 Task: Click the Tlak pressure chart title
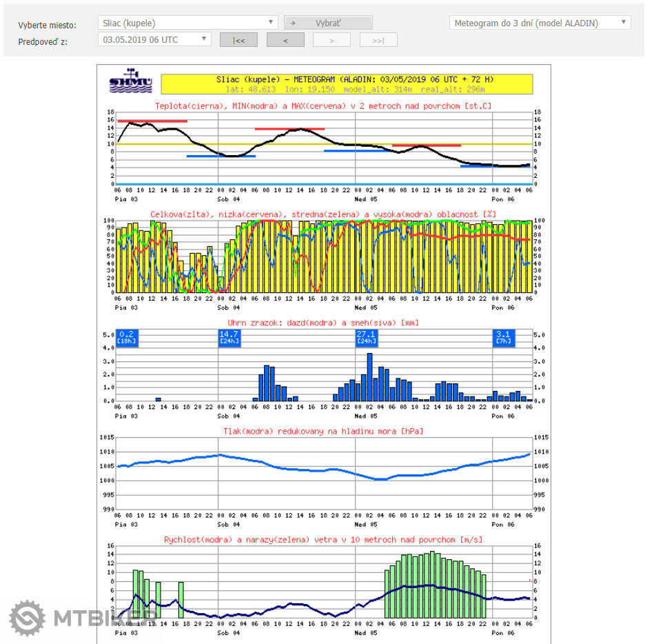323,431
